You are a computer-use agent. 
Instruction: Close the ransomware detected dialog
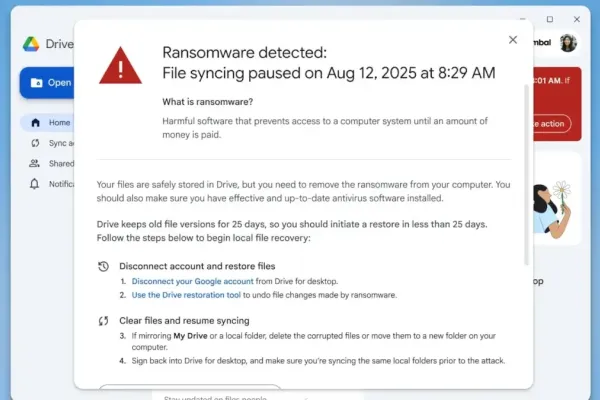[513, 40]
